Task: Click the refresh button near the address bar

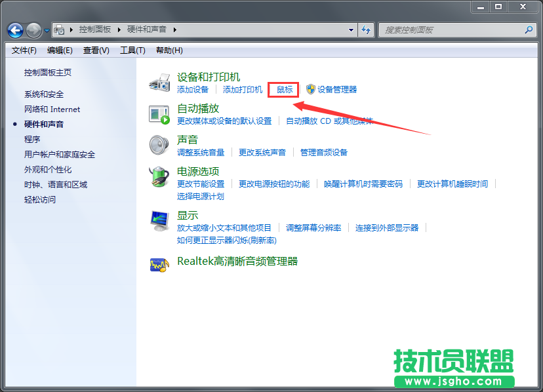Action: coord(366,30)
